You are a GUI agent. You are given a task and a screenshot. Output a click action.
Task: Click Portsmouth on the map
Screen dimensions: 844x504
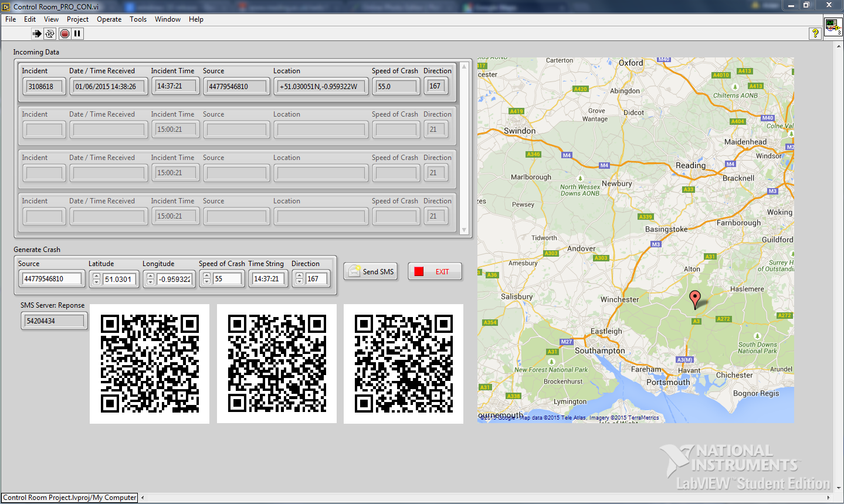click(x=668, y=382)
